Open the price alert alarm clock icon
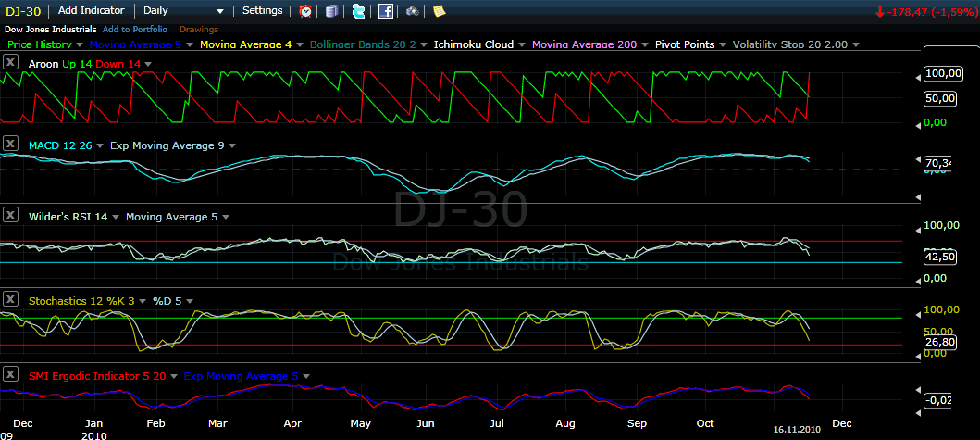 (305, 10)
